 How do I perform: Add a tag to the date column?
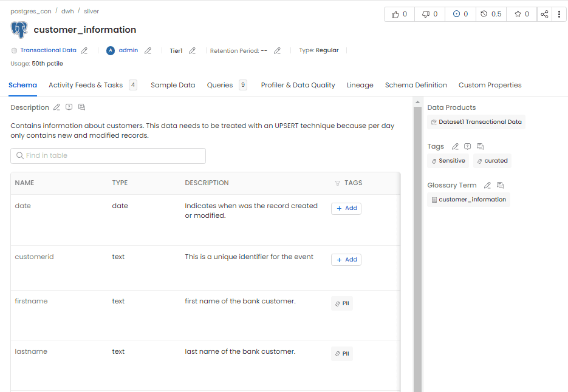point(346,208)
